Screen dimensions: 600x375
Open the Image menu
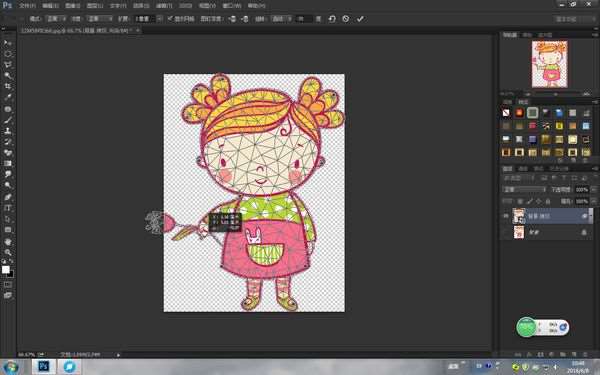click(x=73, y=6)
